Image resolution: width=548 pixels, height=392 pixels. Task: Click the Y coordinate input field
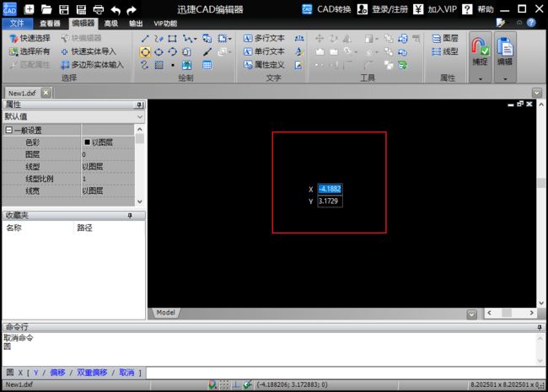pyautogui.click(x=330, y=201)
